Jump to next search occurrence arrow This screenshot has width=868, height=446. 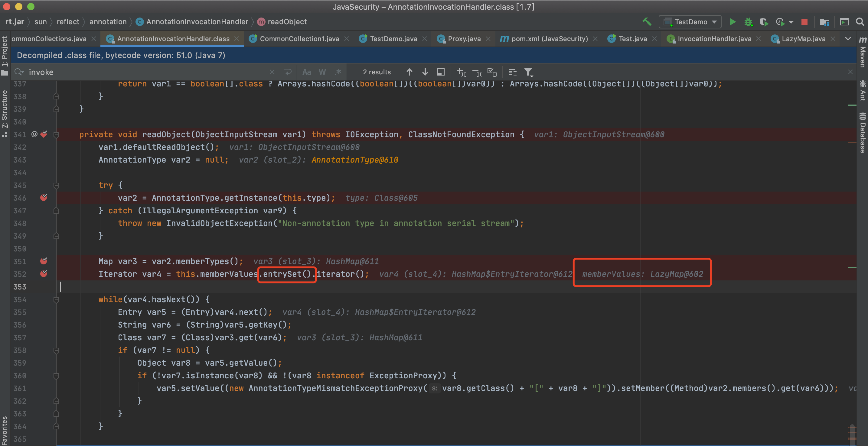[425, 72]
